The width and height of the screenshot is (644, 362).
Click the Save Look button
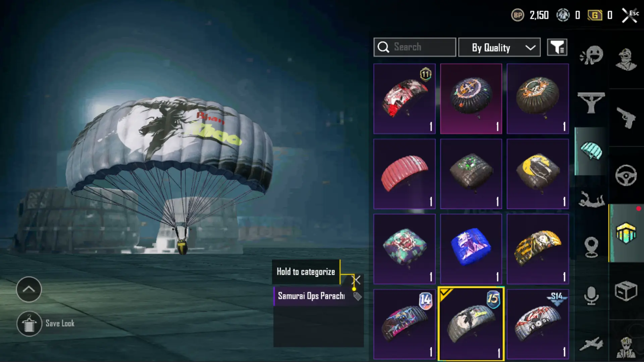(x=46, y=324)
